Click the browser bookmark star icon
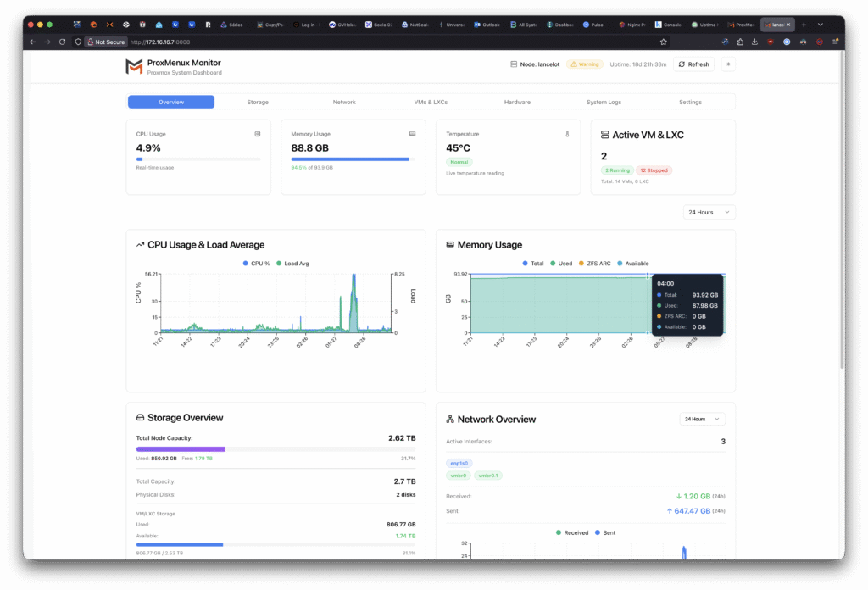 point(663,42)
